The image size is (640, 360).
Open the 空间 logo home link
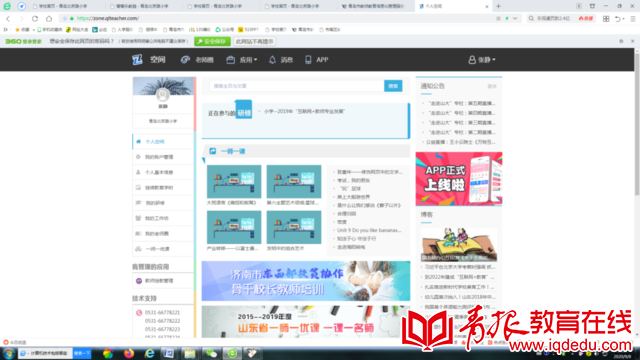click(149, 60)
